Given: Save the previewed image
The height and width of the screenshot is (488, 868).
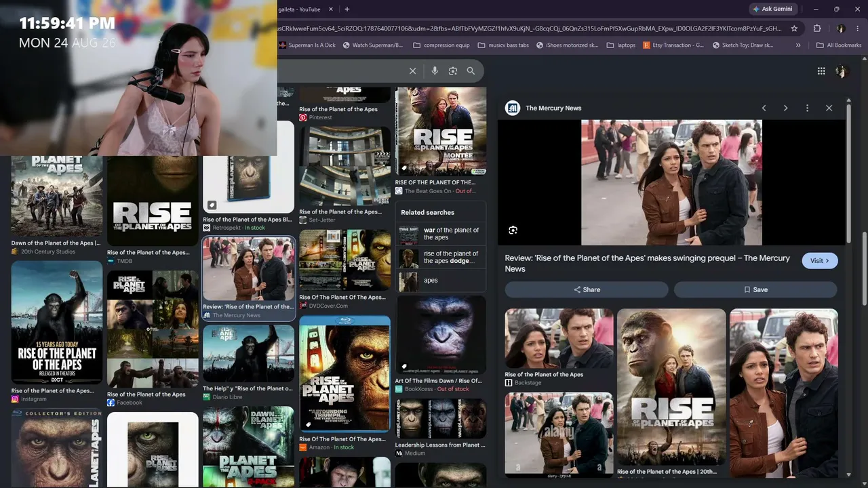Looking at the screenshot, I should 755,289.
